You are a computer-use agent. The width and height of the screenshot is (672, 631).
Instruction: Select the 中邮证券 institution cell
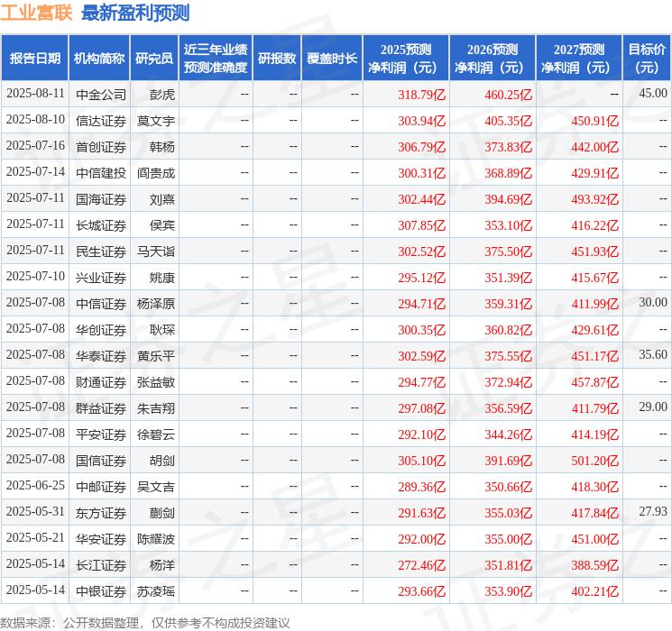101,487
